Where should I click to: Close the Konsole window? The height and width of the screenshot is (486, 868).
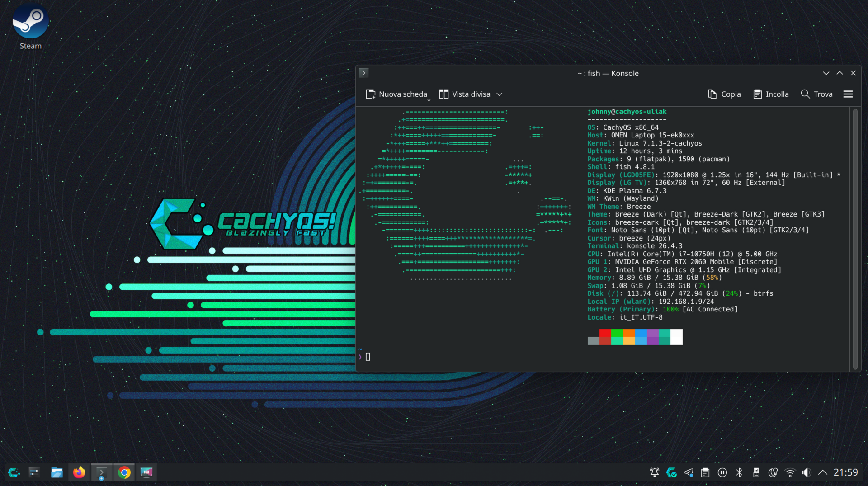click(853, 73)
